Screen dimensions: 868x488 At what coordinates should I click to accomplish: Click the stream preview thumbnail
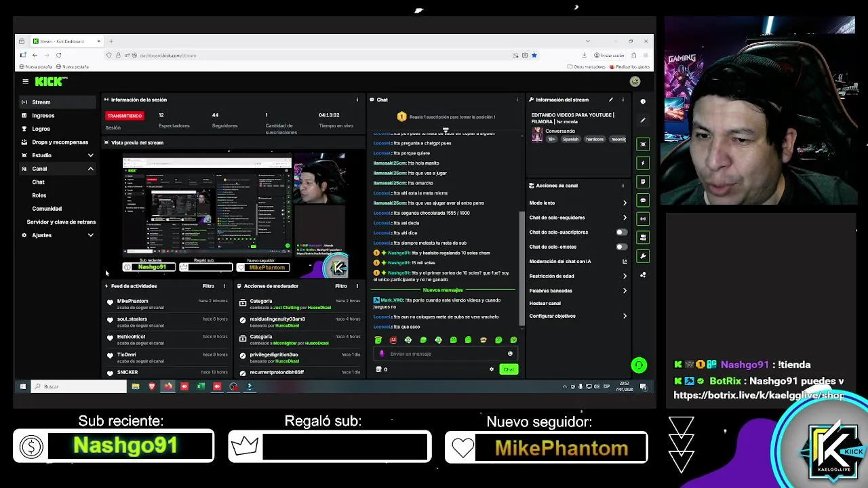(x=234, y=214)
